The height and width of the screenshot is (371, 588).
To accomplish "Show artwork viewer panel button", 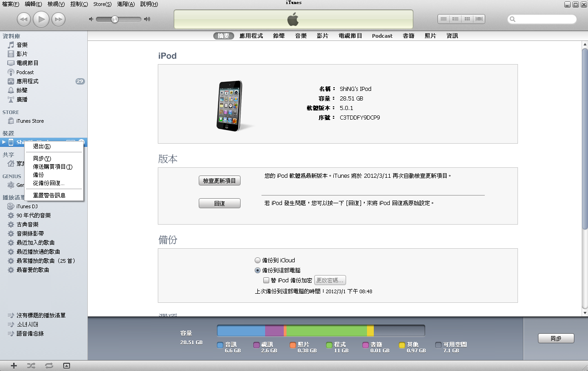I will pos(66,366).
